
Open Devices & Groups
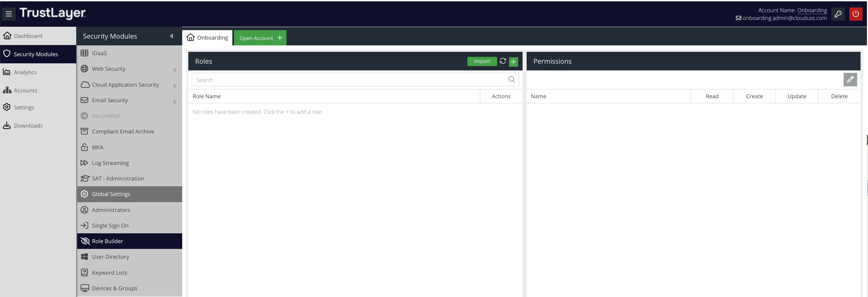point(130,288)
